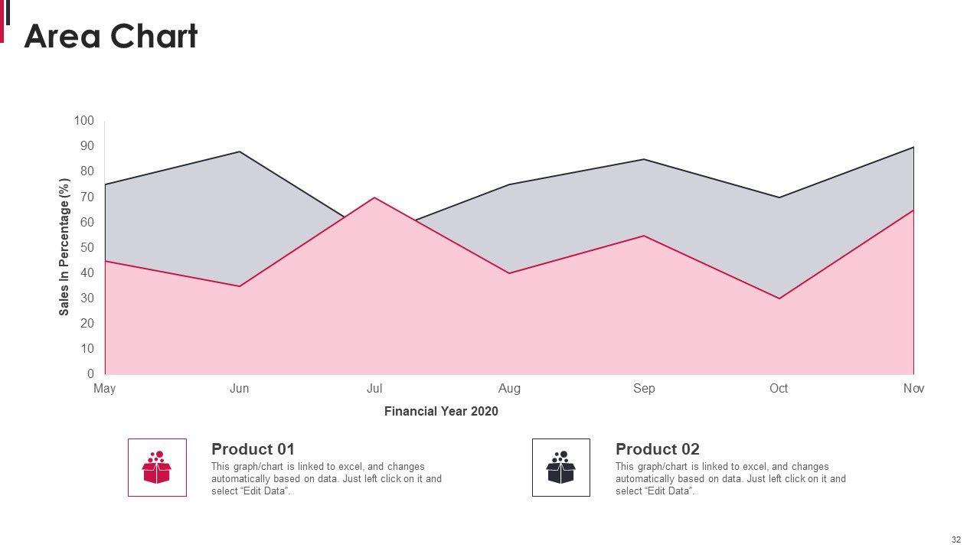This screenshot has width=980, height=551.
Task: Click the red Product 01 box icon
Action: click(157, 468)
